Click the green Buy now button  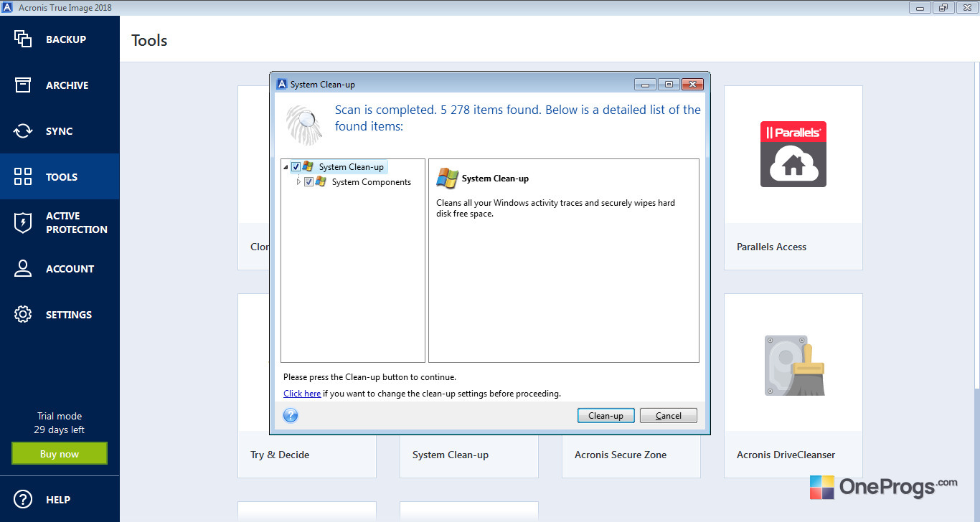click(x=60, y=454)
